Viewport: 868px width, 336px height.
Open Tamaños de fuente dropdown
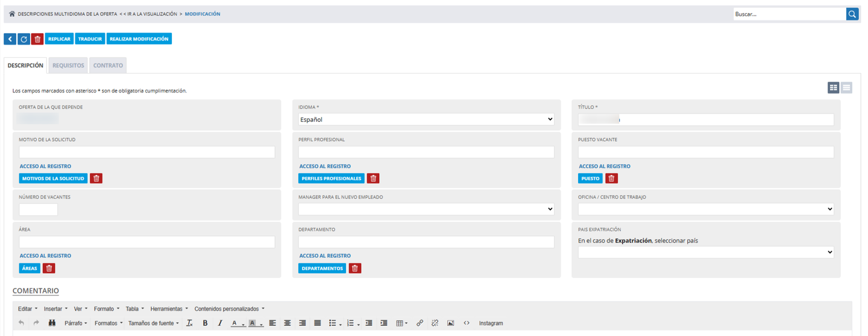pos(153,323)
